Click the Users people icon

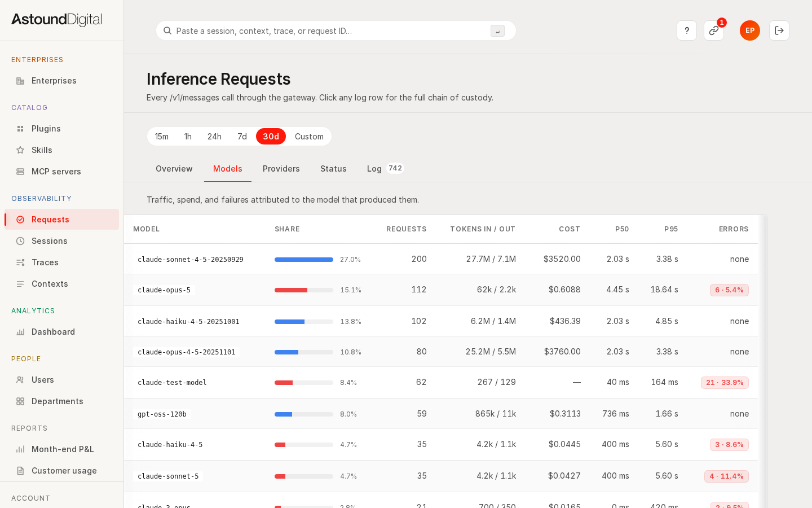[20, 380]
